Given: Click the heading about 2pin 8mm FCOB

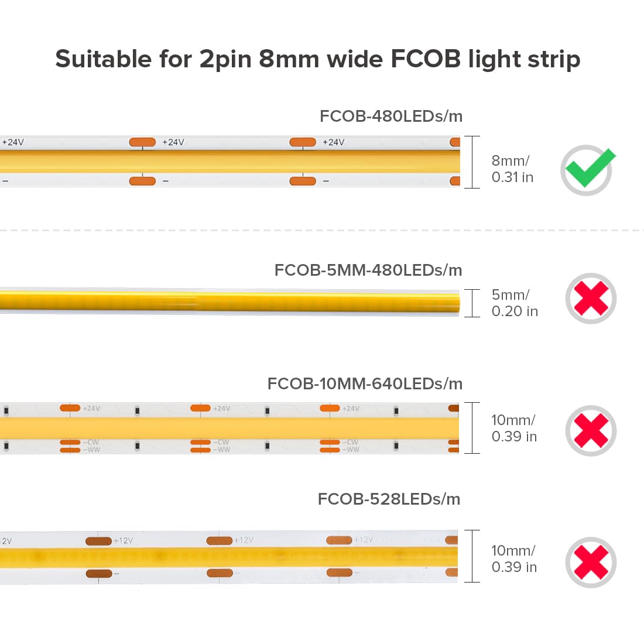Looking at the screenshot, I should tap(318, 59).
